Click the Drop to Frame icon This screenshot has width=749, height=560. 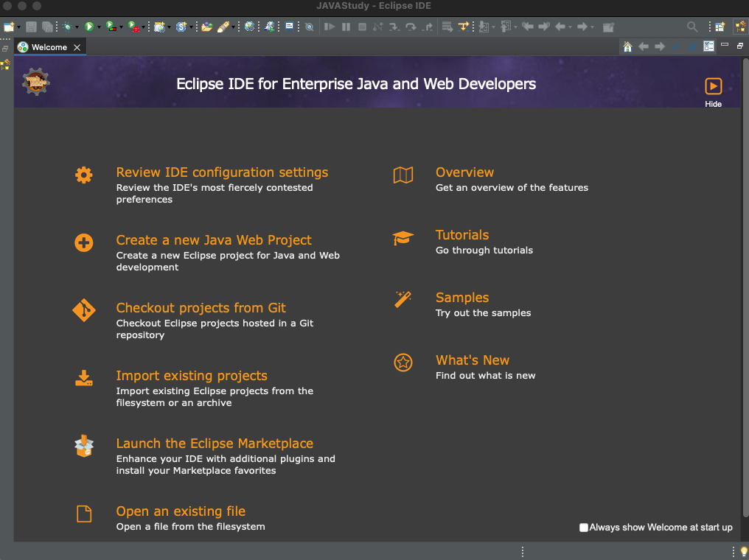(x=447, y=27)
